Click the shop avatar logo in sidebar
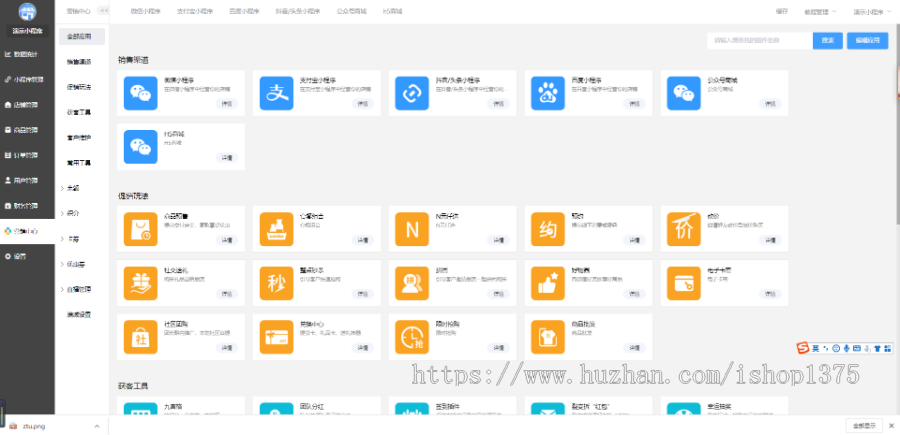Image resolution: width=900 pixels, height=435 pixels. [27, 11]
